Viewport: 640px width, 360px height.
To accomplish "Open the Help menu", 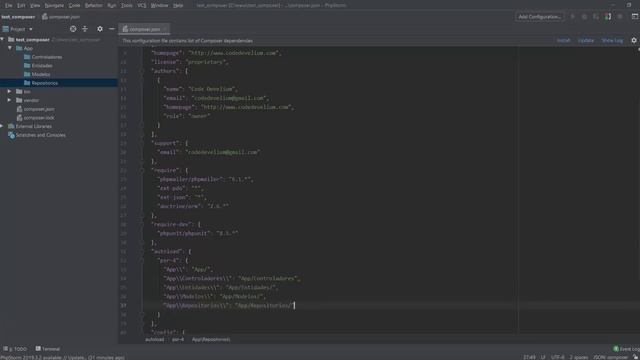I will pos(178,5).
